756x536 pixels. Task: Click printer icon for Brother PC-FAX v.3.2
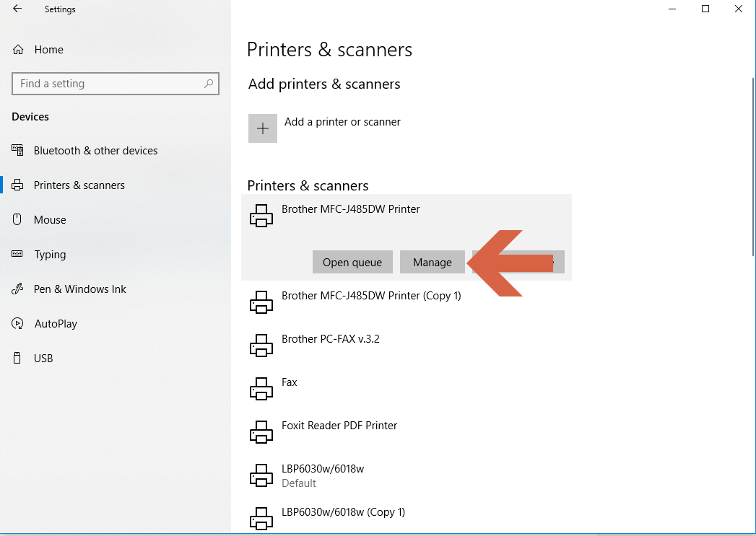coord(261,346)
